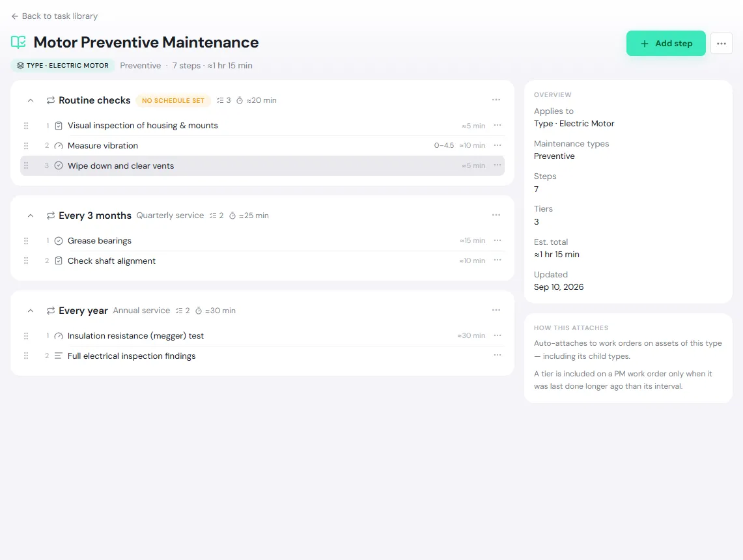Open the page-level more options menu

point(722,44)
